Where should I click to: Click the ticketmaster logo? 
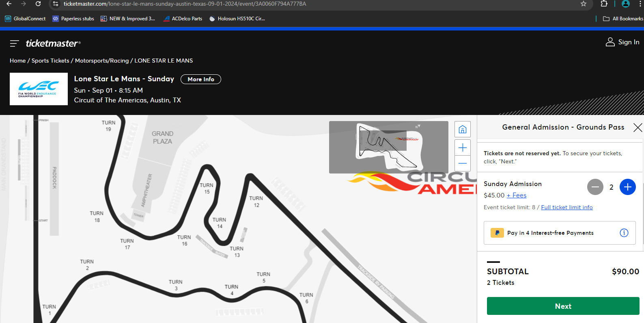tap(53, 43)
